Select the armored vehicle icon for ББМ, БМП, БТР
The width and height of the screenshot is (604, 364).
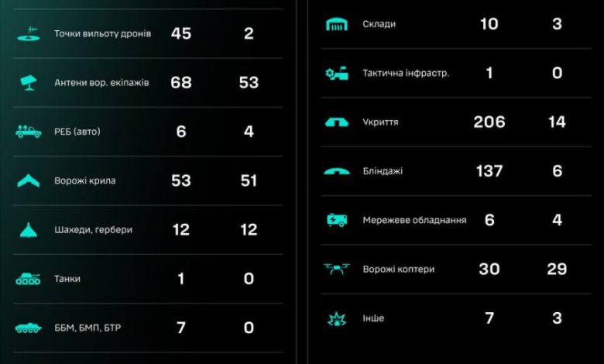(x=29, y=328)
